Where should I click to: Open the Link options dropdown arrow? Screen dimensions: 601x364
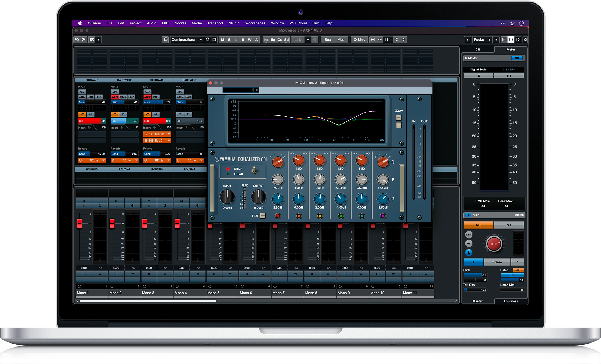click(308, 40)
